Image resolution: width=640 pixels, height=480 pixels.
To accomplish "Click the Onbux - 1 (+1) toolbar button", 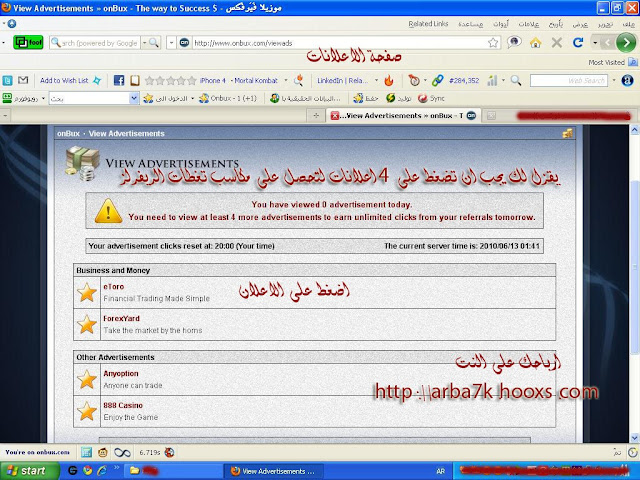I will [x=228, y=98].
